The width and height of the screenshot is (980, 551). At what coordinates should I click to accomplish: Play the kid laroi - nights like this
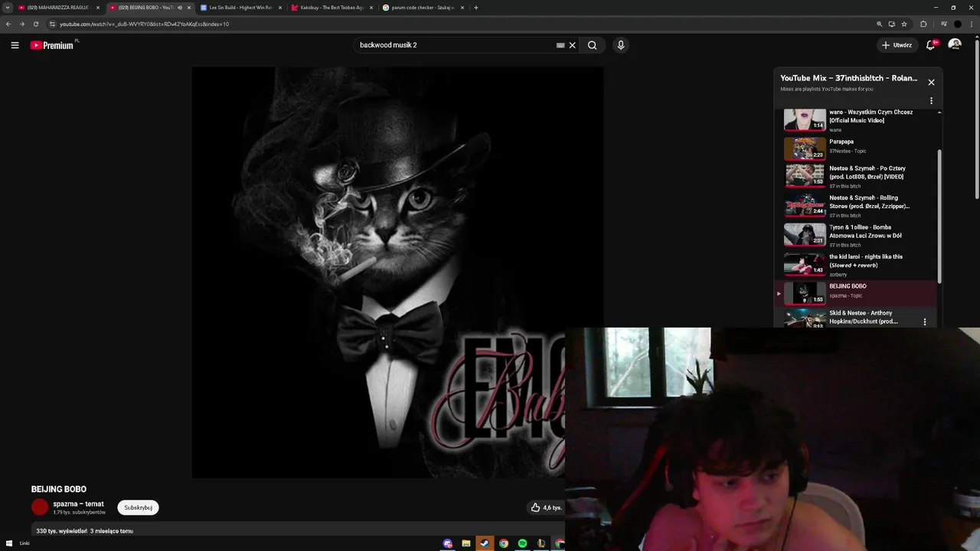(x=857, y=265)
